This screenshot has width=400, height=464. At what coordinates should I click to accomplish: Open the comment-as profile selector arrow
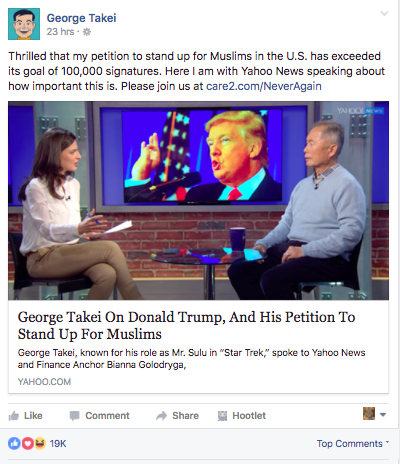(383, 415)
